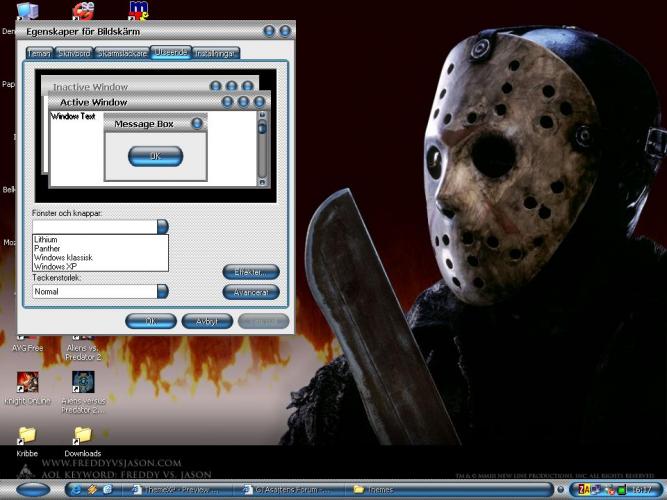Click the Start button on taskbar
667x500 pixels.
pos(33,490)
